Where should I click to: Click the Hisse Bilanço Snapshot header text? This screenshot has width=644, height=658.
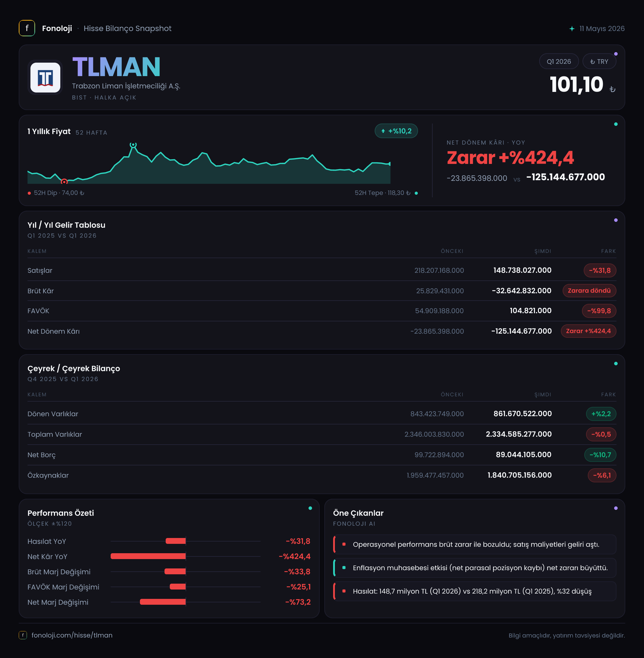point(128,28)
